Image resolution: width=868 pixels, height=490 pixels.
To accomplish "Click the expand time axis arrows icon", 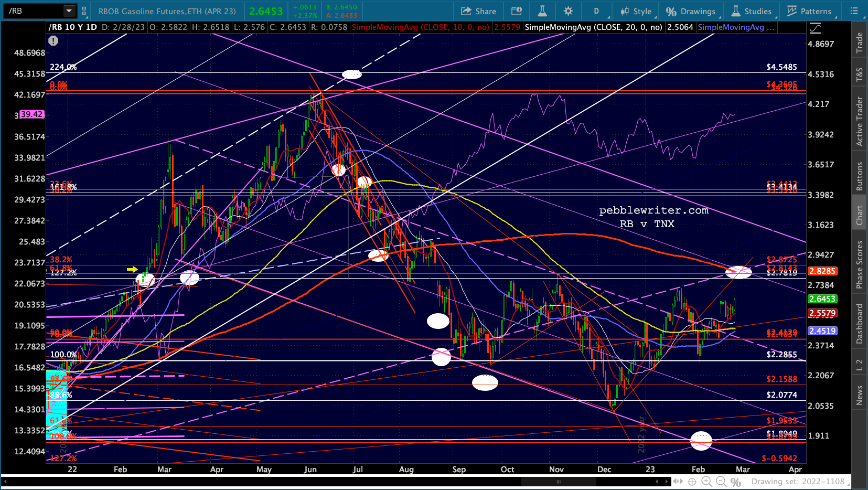I will coord(678,482).
